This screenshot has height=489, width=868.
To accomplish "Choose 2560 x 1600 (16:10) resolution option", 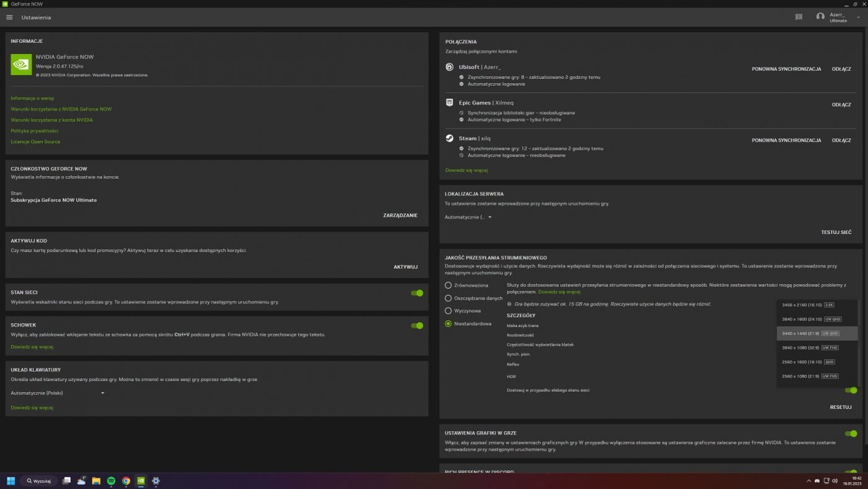I will [x=817, y=362].
